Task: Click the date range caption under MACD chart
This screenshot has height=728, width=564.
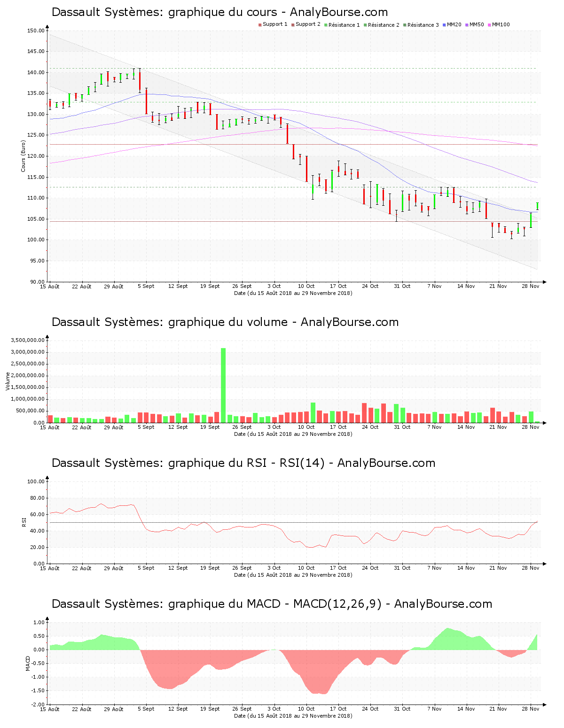Action: click(293, 716)
